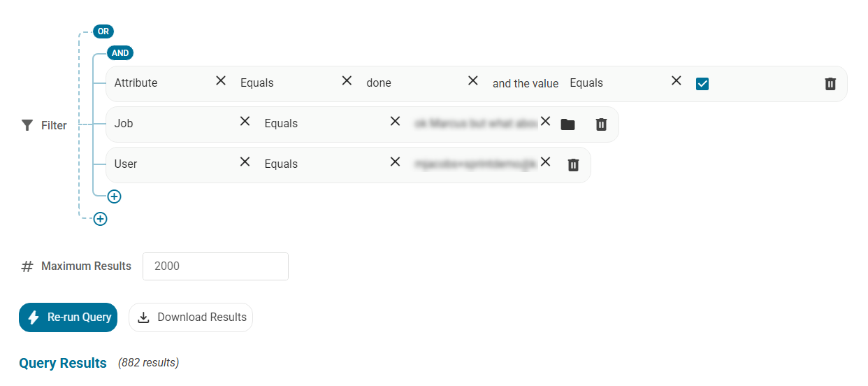Uncheck the attribute value checkbox
868x386 pixels.
[x=702, y=84]
